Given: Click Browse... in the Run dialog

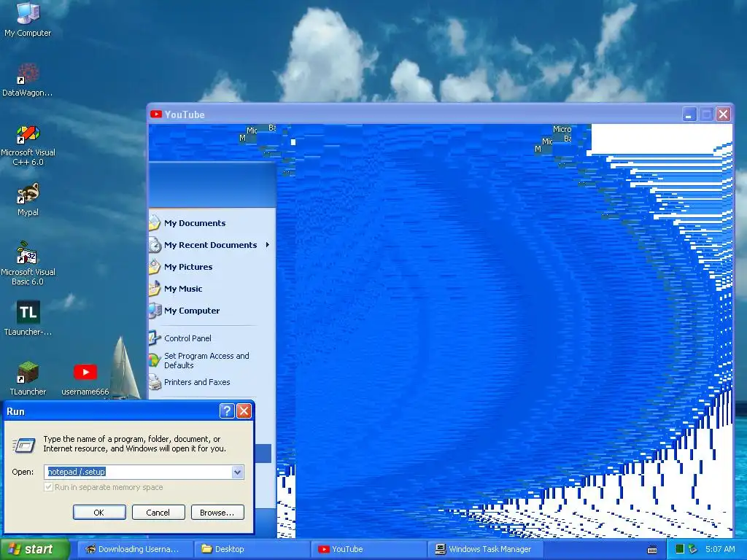Looking at the screenshot, I should 217,513.
